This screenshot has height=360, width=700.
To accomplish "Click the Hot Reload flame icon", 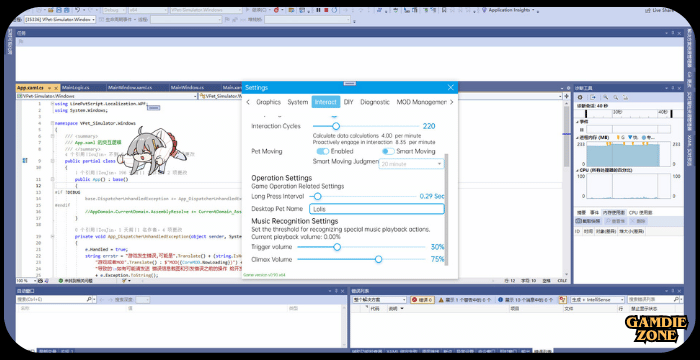I will [277, 10].
